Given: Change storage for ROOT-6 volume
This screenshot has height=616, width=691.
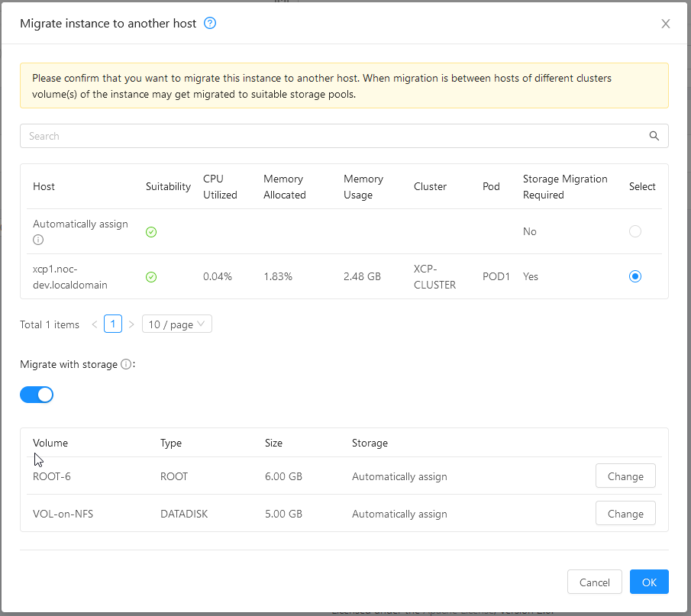Looking at the screenshot, I should (625, 476).
